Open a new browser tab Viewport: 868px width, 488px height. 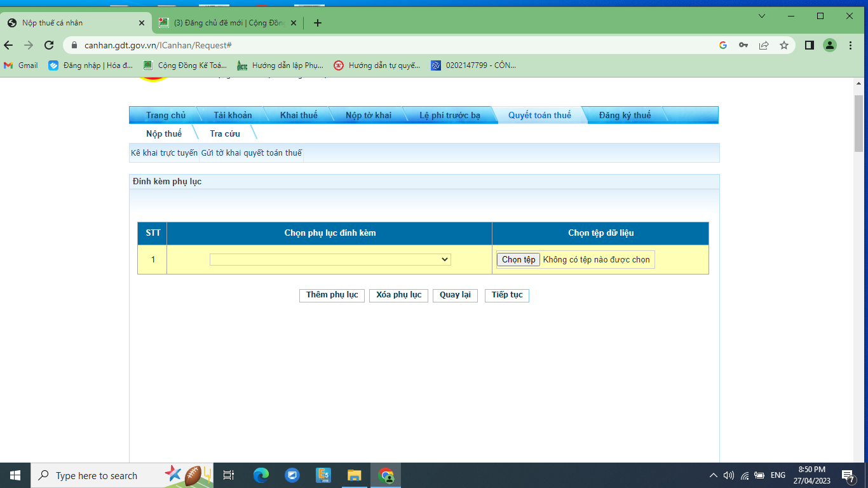point(318,23)
